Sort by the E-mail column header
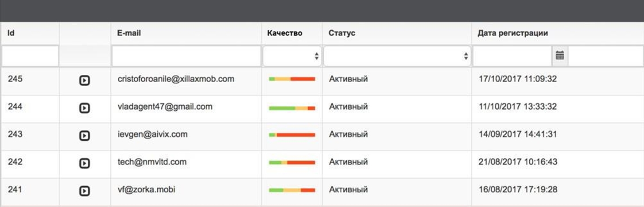The width and height of the screenshot is (644, 207). point(129,33)
